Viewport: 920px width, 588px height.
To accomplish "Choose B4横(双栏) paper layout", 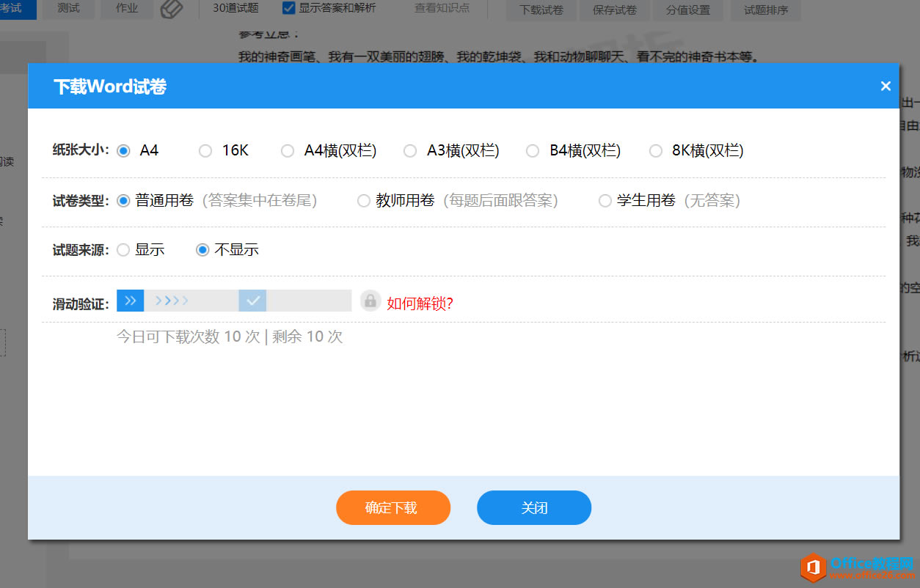I will pyautogui.click(x=533, y=151).
